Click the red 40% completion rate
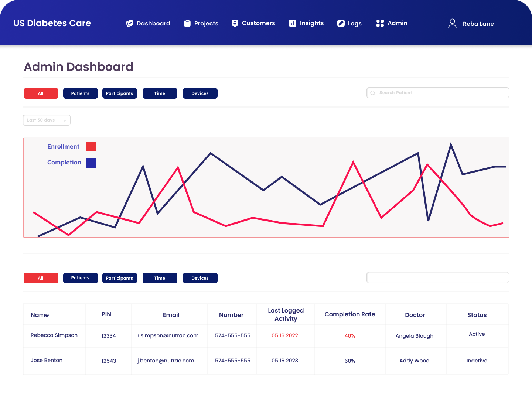The image size is (532, 399). tap(350, 336)
